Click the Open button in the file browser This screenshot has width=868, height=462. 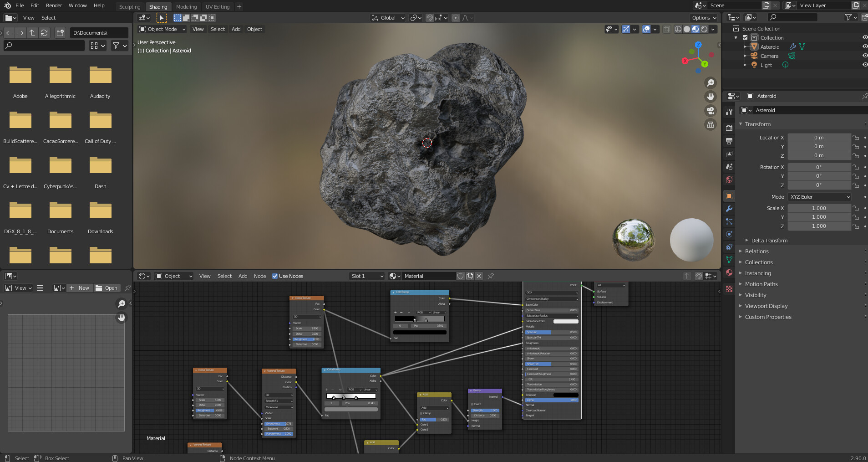(107, 288)
